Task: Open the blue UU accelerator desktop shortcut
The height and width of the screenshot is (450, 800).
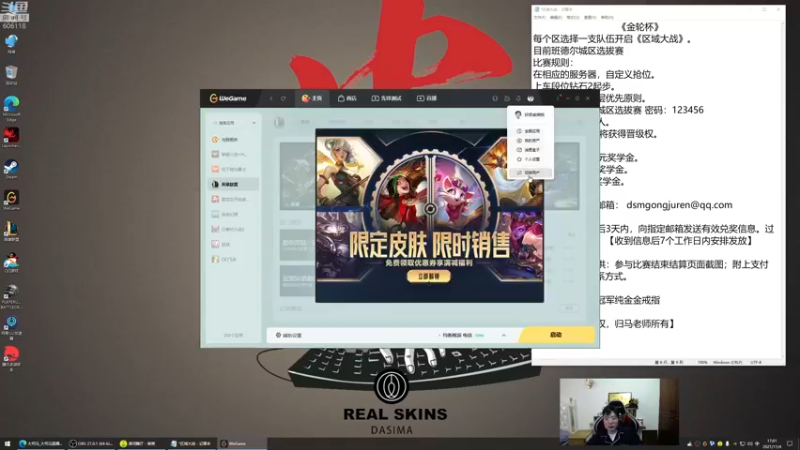Action: click(x=11, y=328)
